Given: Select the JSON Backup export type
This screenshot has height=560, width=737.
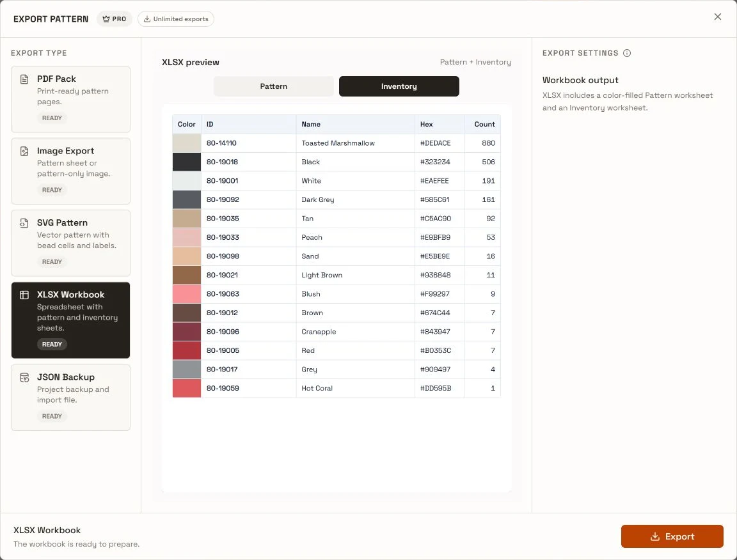Looking at the screenshot, I should coord(70,398).
